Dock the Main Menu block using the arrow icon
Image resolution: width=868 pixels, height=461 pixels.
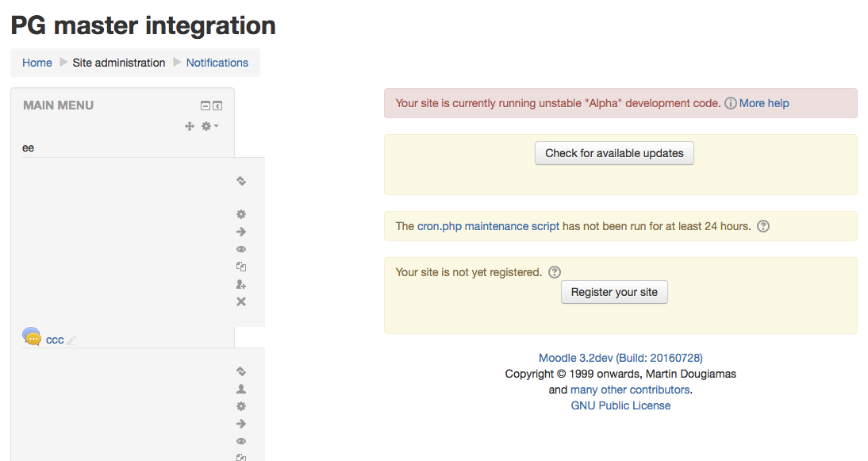217,106
